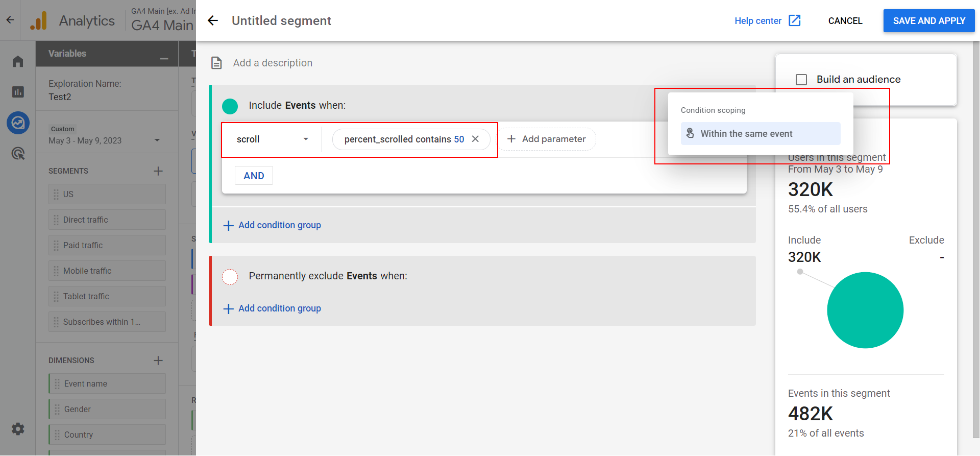The height and width of the screenshot is (456, 980).
Task: Click the AND condition button
Action: pos(254,176)
